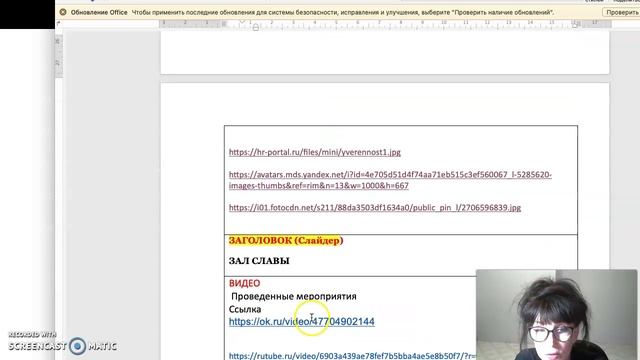
Task: Click the red ВИДЕО label
Action: coord(244,283)
